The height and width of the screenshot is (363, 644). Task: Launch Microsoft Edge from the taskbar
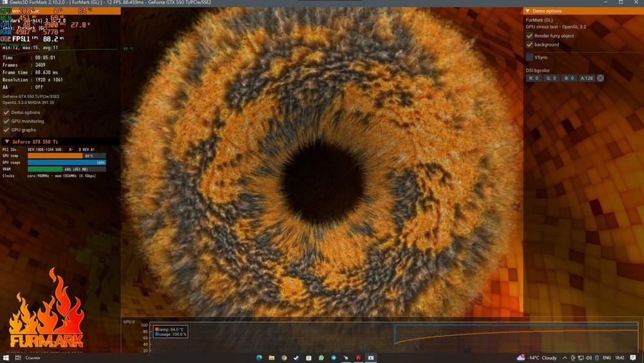(x=259, y=358)
